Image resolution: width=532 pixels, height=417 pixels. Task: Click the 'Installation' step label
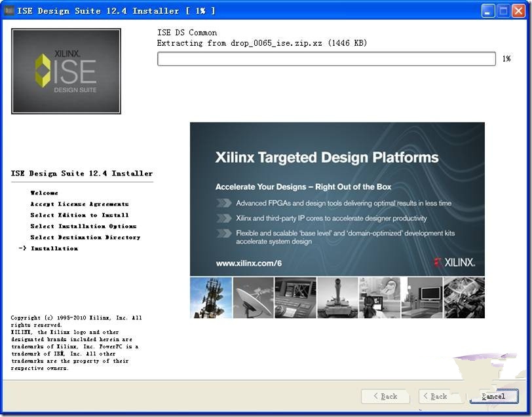click(x=54, y=249)
